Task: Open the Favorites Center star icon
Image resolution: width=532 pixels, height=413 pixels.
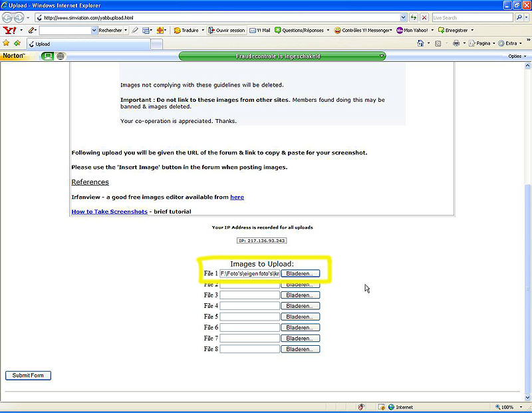Action: tap(7, 43)
